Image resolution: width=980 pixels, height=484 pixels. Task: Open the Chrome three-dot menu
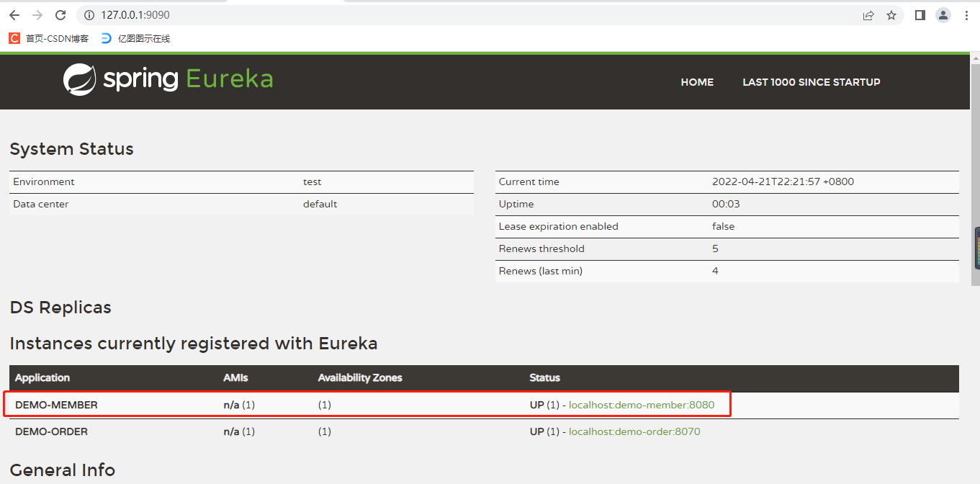[966, 15]
